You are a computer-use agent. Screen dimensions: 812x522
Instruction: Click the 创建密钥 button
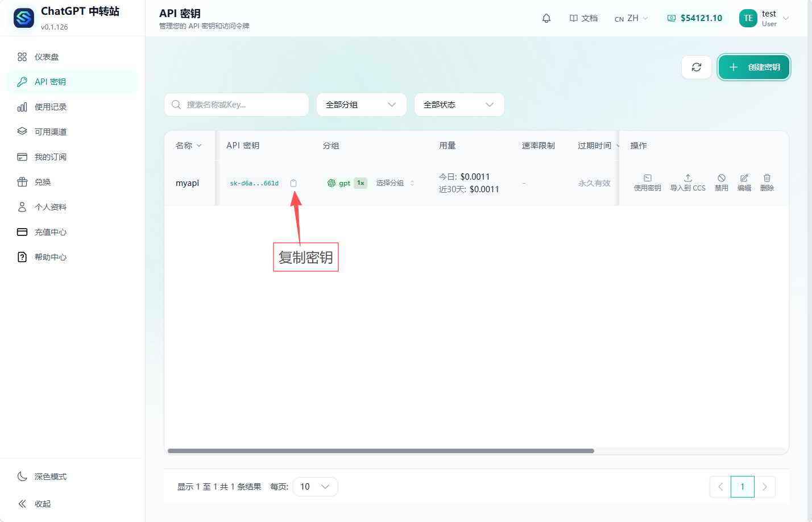pos(754,67)
